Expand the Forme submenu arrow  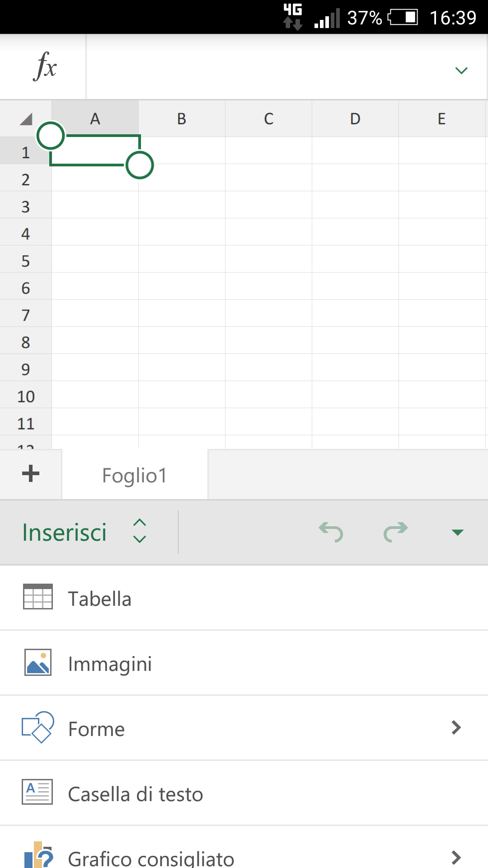pyautogui.click(x=456, y=727)
